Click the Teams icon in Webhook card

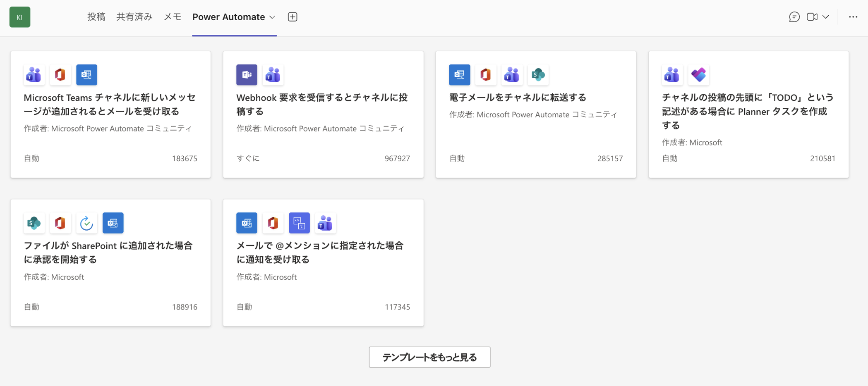[273, 75]
